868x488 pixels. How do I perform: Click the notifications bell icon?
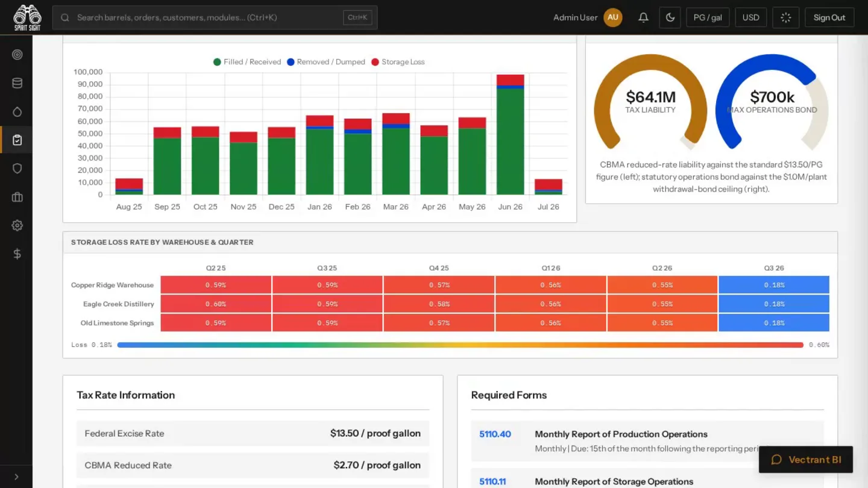point(643,17)
